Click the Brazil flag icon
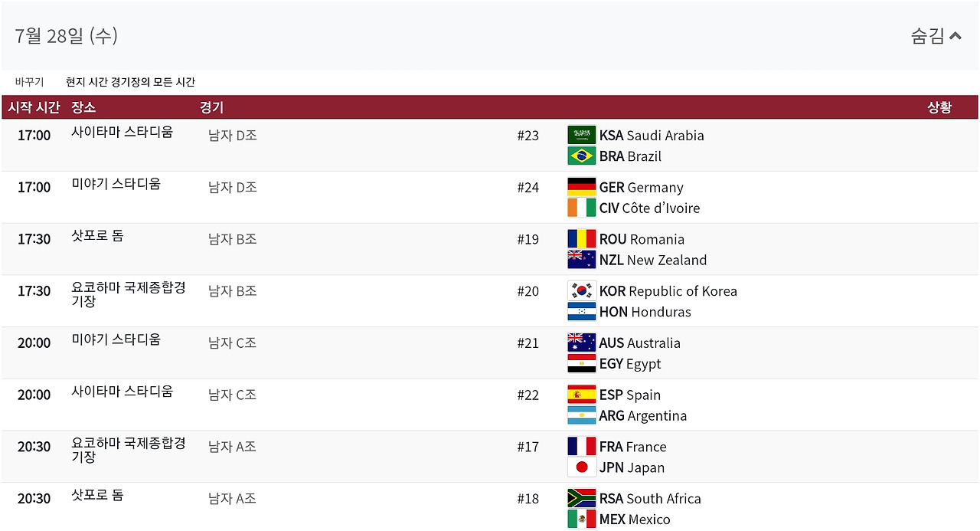Viewport: 980px width, 531px height. [x=581, y=156]
